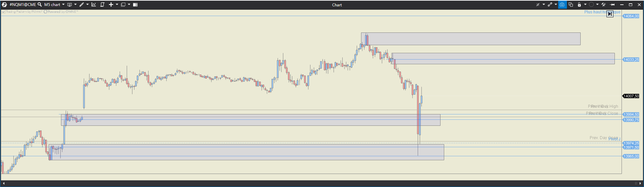The image size is (644, 187).
Task: Open the screen template menu icon
Action: point(69,5)
